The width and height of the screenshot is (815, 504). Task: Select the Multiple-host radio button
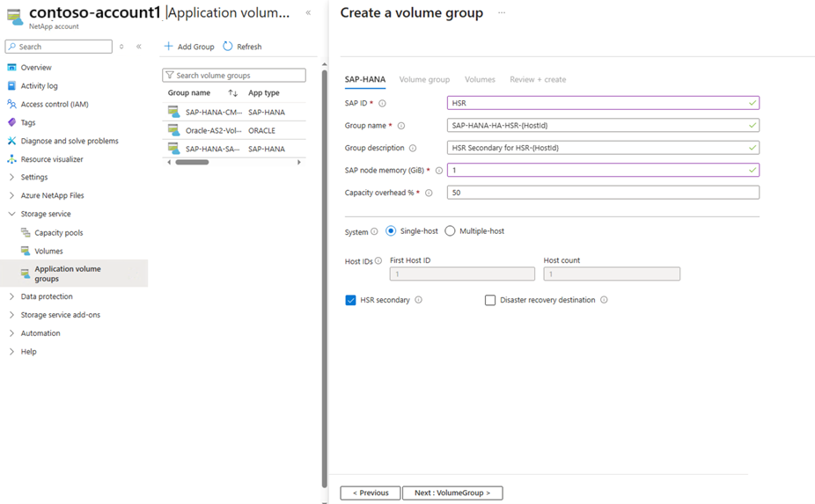450,230
